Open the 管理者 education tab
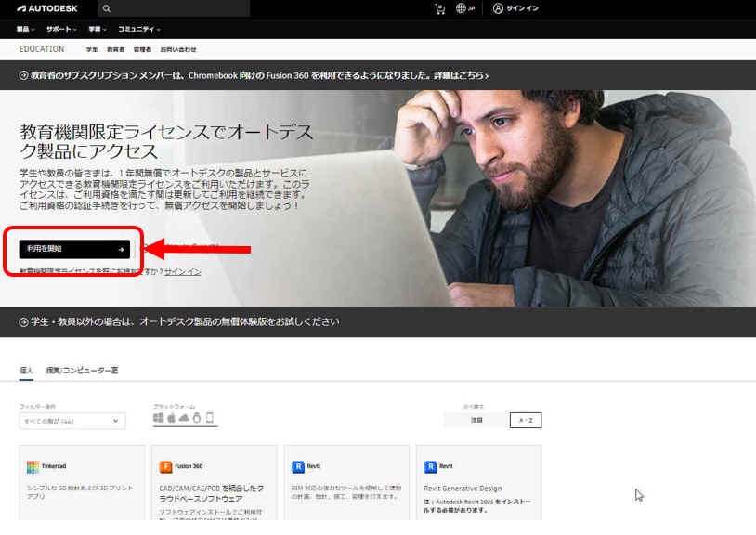 pyautogui.click(x=142, y=49)
